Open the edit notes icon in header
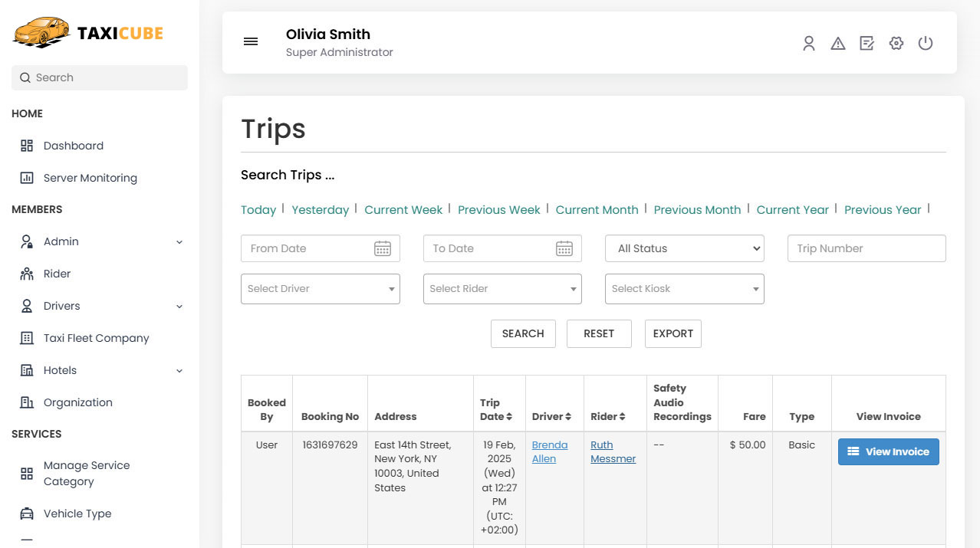The height and width of the screenshot is (548, 980). tap(867, 44)
